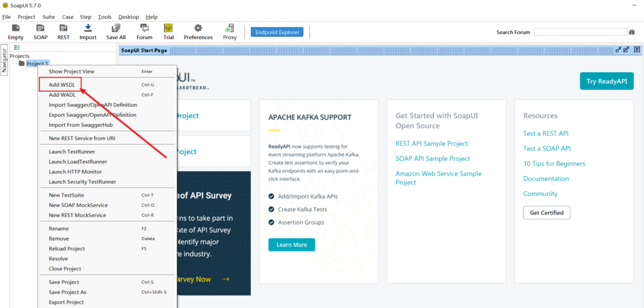This screenshot has width=644, height=308.
Task: Click the Try ReadyAPI button
Action: [607, 81]
